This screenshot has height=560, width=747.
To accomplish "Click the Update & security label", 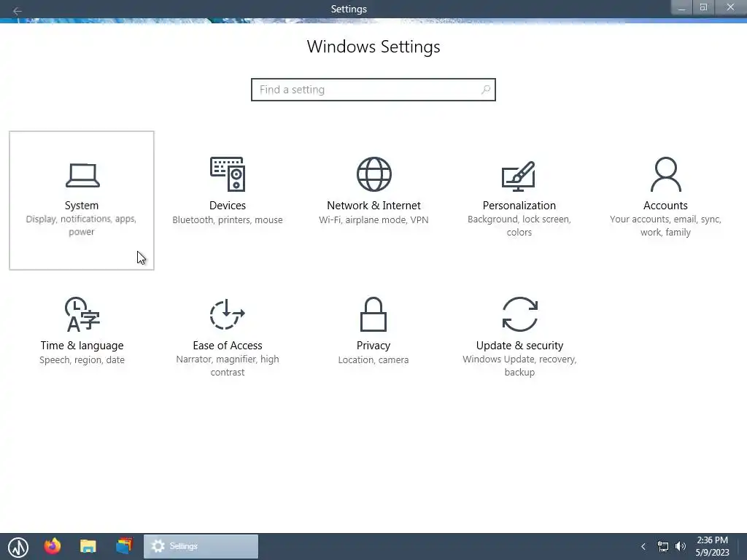I will (519, 345).
